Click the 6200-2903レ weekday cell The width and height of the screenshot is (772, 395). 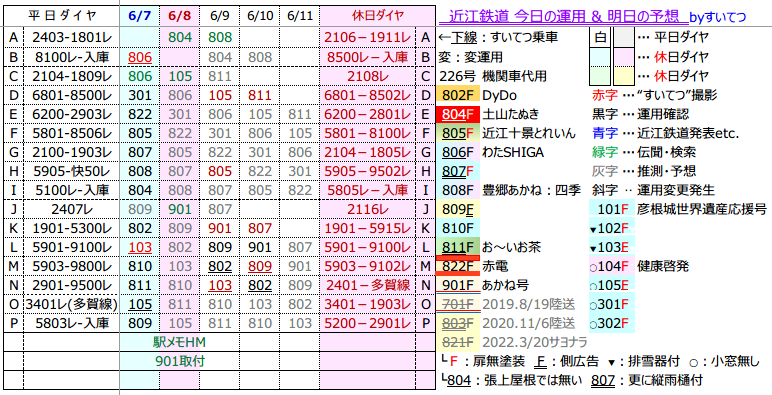71,114
